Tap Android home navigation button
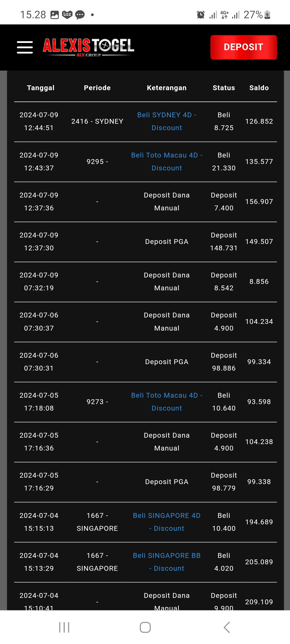This screenshot has width=290, height=644. (x=145, y=627)
